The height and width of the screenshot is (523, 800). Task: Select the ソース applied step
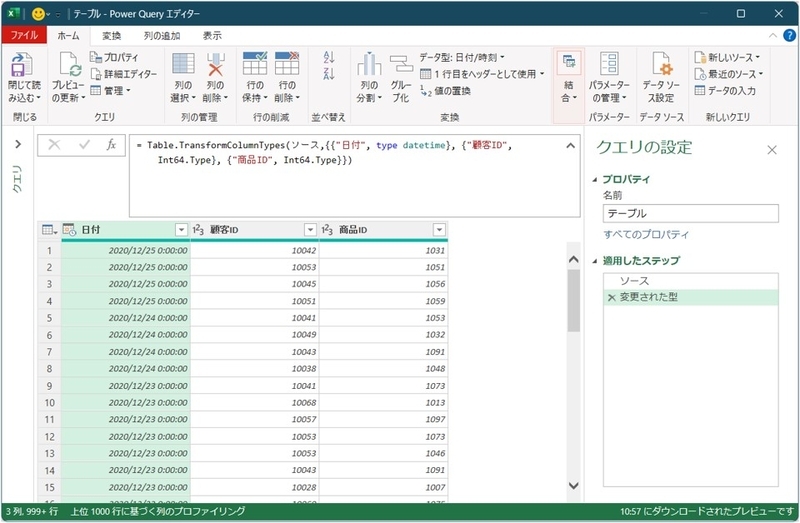(690, 281)
